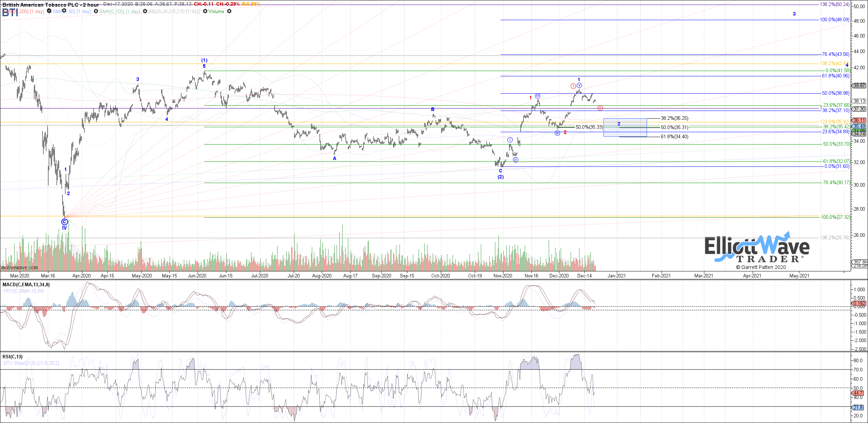This screenshot has width=868, height=423.
Task: Click the Jan-2021 date on time axis
Action: (617, 276)
